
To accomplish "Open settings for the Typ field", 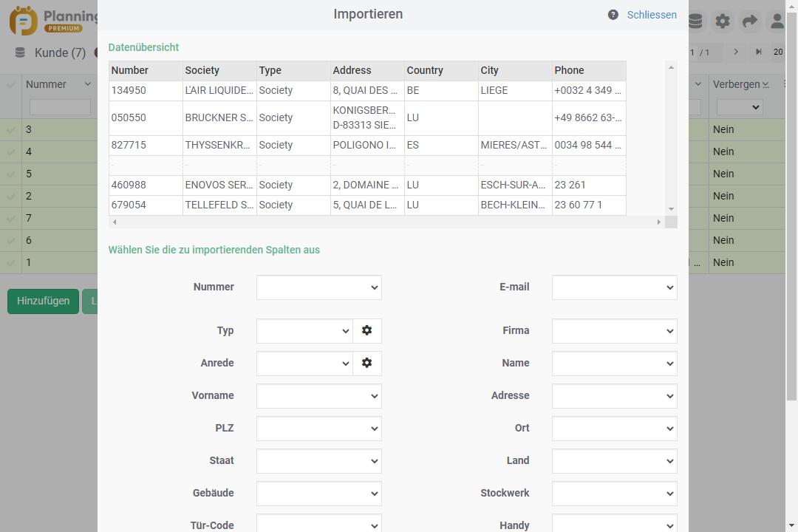I will click(366, 331).
